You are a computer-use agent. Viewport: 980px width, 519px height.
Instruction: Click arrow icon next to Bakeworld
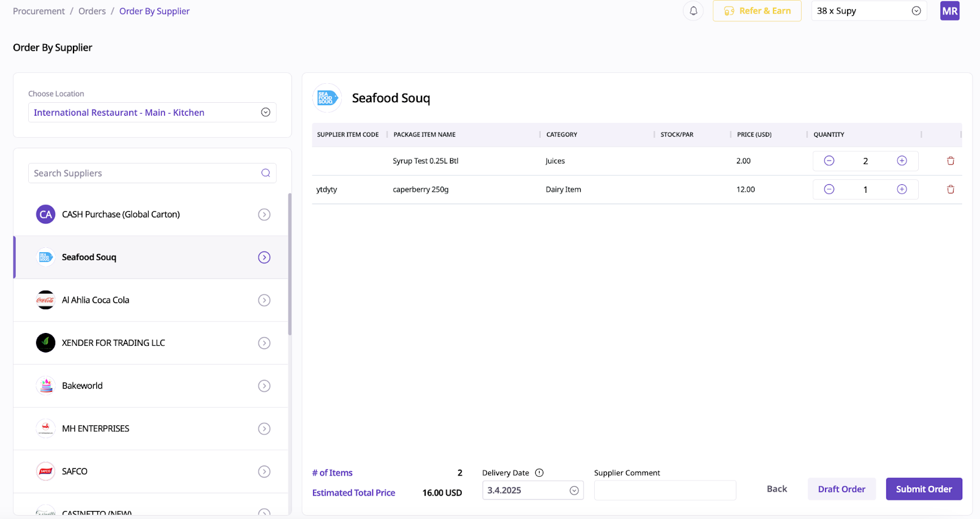tap(264, 386)
